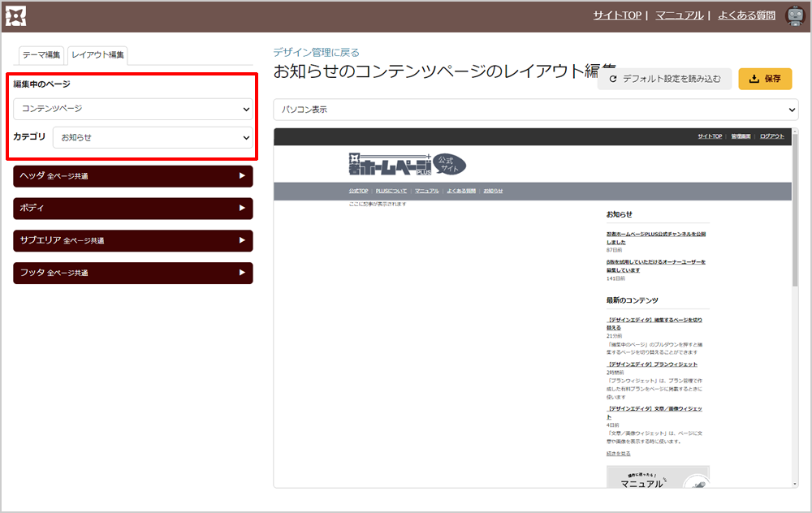The height and width of the screenshot is (513, 812).
Task: Go back via デザイン管理に戻る link
Action: (x=317, y=52)
